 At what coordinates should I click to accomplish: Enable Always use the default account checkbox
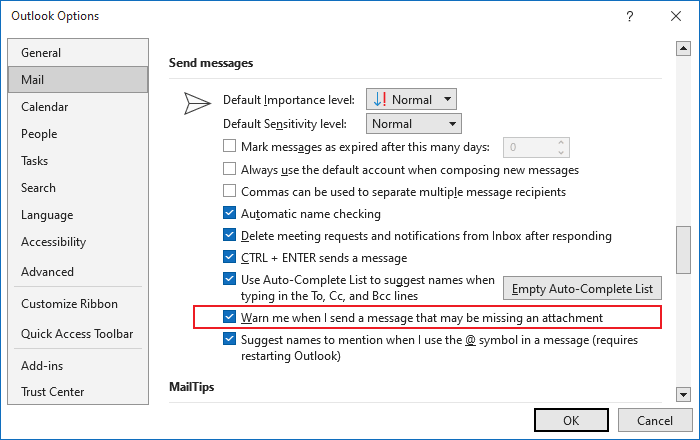pyautogui.click(x=229, y=169)
